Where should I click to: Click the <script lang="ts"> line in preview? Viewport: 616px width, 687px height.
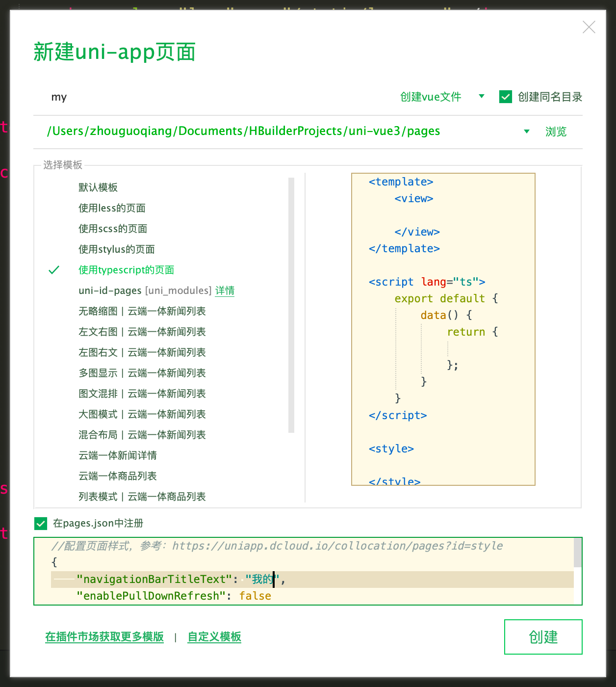tap(427, 282)
